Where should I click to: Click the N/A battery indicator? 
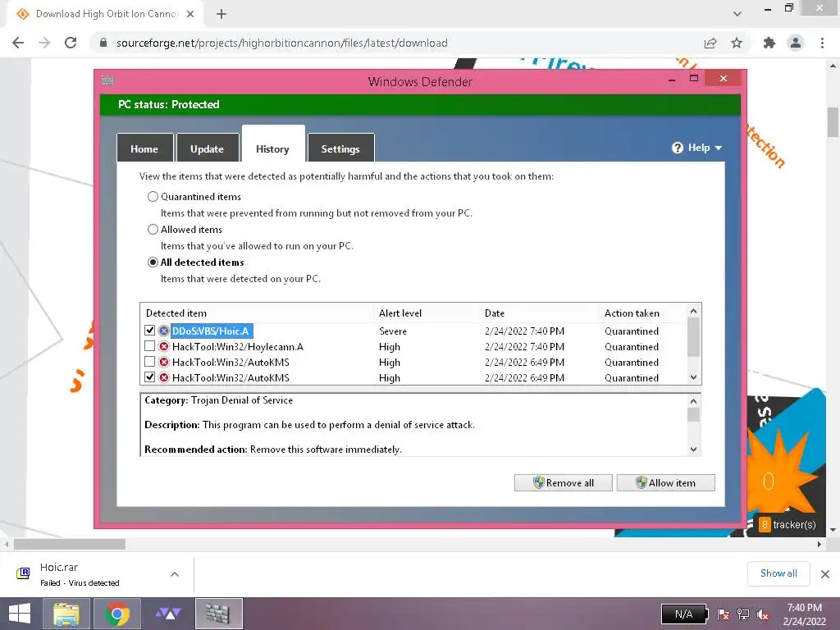(x=684, y=614)
